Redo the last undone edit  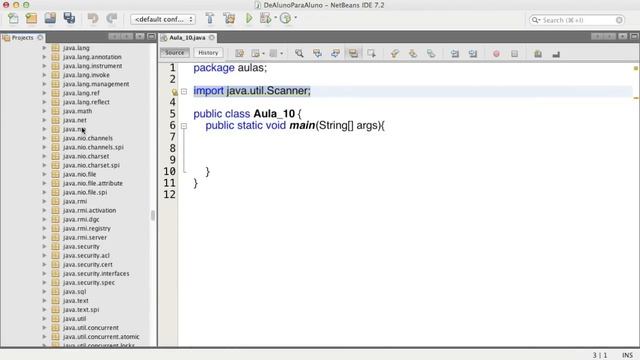pos(111,18)
